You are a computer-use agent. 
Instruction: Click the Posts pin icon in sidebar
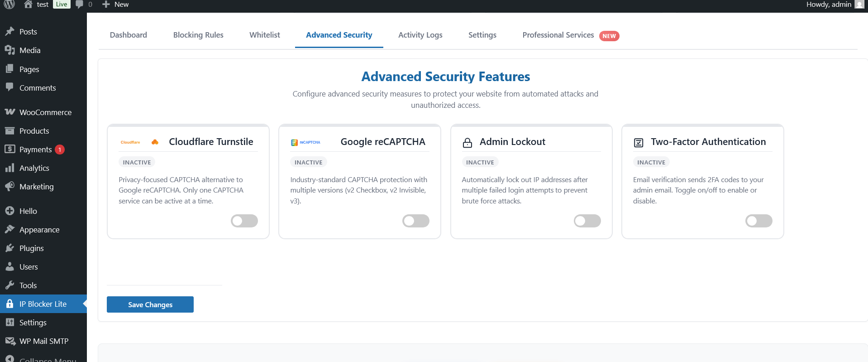pyautogui.click(x=10, y=32)
